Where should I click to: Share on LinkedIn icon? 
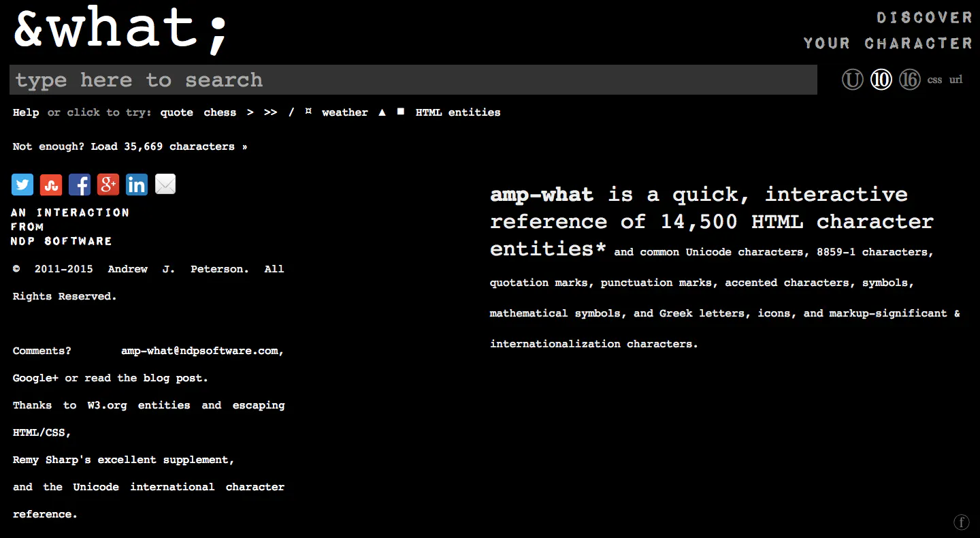137,185
